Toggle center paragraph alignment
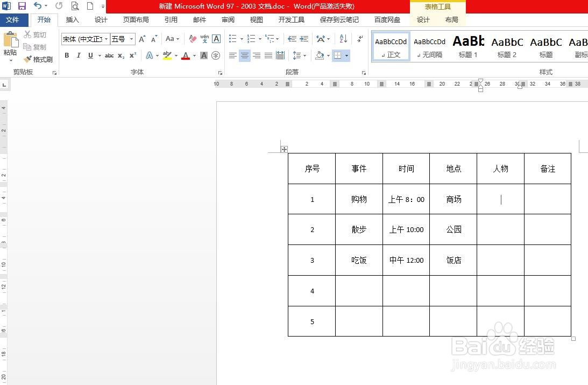588x385 pixels. tap(244, 55)
